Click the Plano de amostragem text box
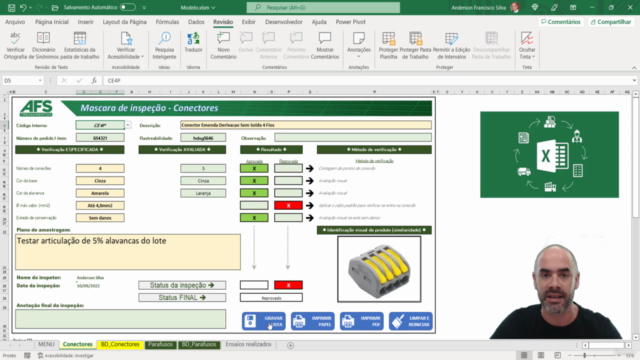640x360 pixels. (x=128, y=252)
